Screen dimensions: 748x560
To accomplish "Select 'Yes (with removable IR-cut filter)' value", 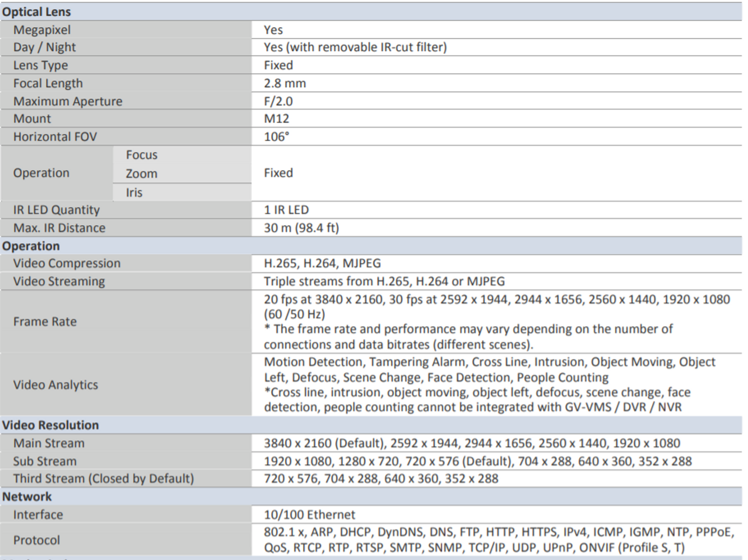I will coord(355,47).
